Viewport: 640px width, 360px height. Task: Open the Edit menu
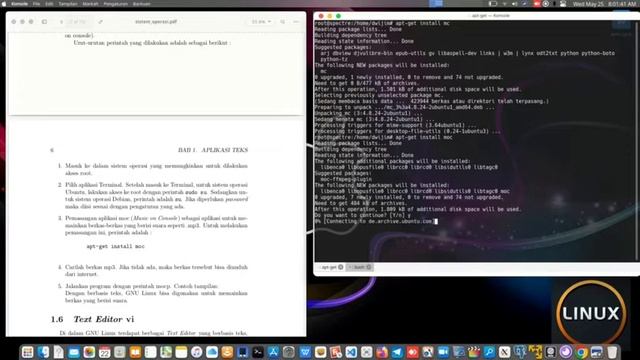(49, 4)
